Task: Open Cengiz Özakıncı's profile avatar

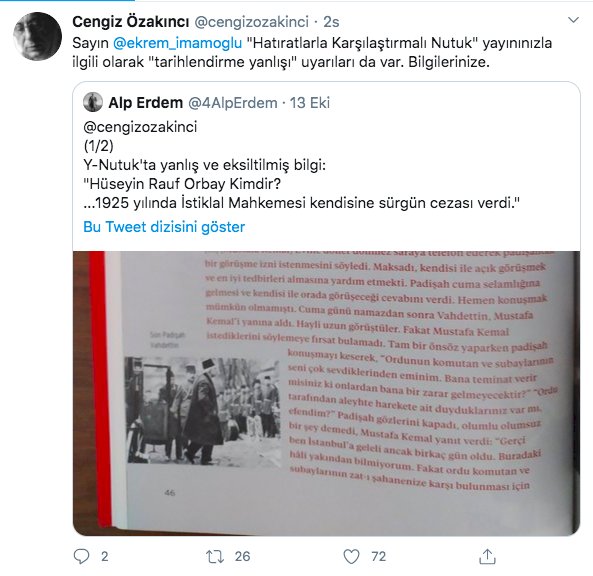Action: tap(37, 36)
